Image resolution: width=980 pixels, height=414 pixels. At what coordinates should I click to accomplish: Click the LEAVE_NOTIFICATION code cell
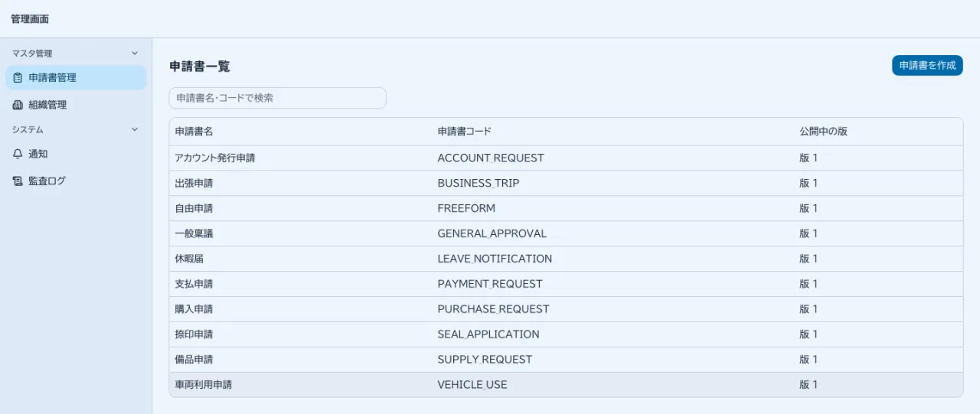[495, 259]
